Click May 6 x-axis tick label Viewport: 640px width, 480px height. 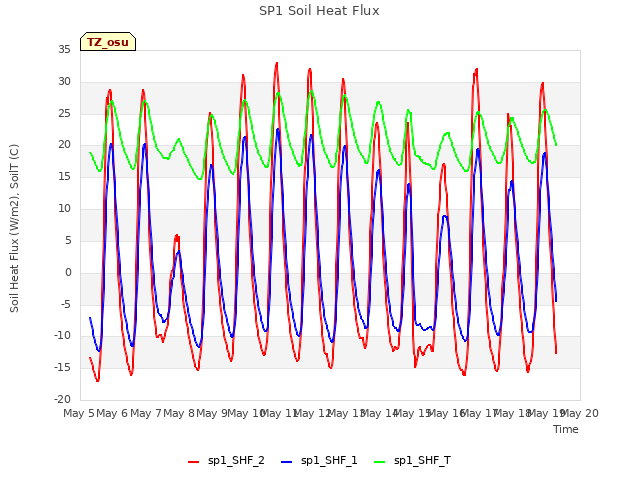112,413
